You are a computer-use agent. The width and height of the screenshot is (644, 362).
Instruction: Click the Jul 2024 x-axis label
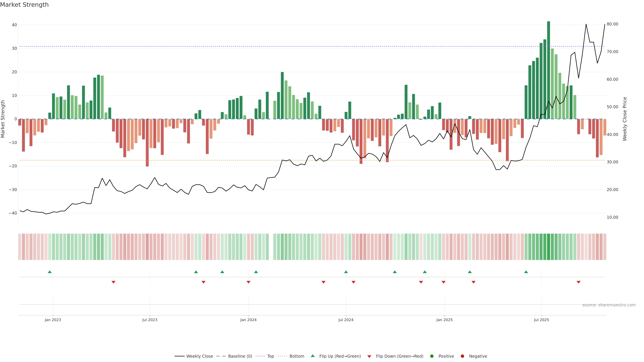tap(346, 320)
